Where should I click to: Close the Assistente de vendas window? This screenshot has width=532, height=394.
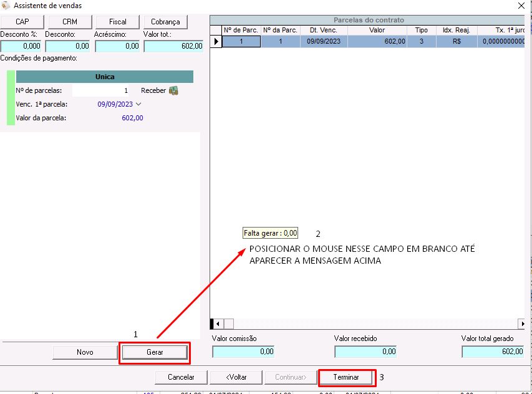[521, 6]
